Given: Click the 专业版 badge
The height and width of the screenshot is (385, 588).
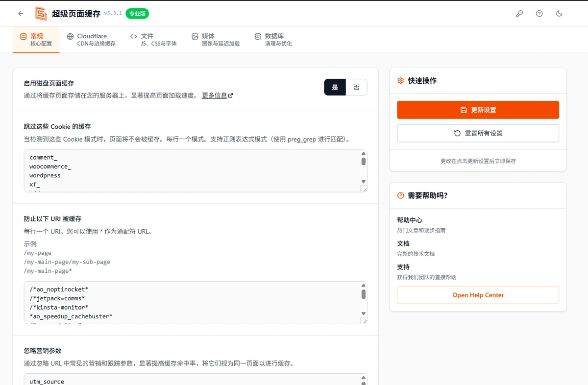Looking at the screenshot, I should pyautogui.click(x=137, y=14).
